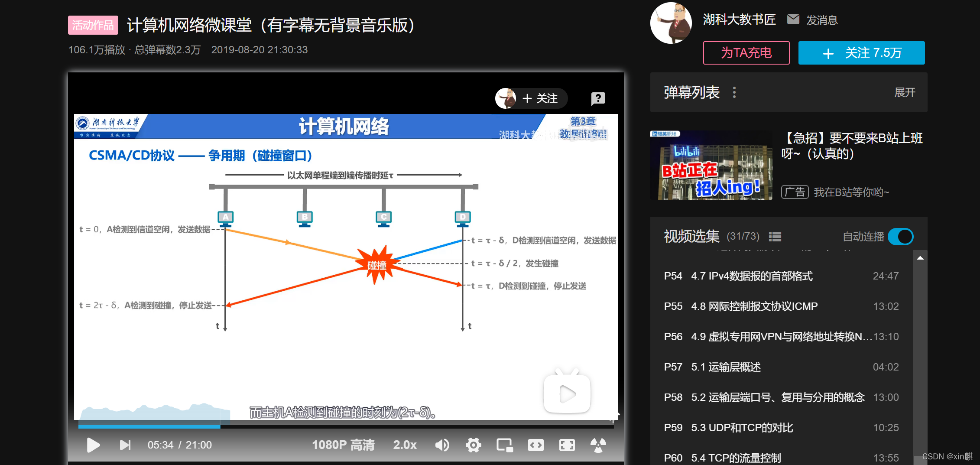Toggle the 自动连播 autoplay switch
Image resolution: width=980 pixels, height=465 pixels.
901,237
